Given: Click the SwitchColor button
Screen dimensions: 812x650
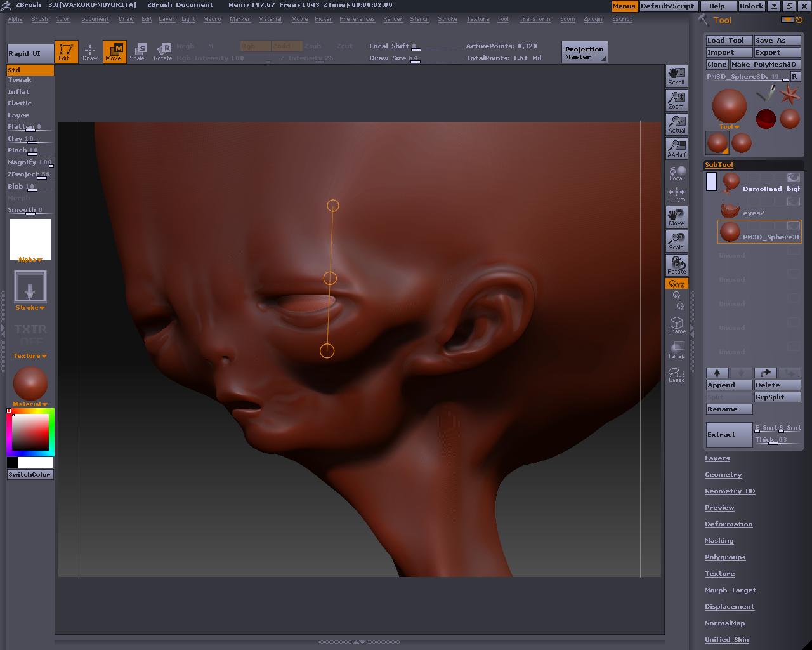Looking at the screenshot, I should (30, 475).
